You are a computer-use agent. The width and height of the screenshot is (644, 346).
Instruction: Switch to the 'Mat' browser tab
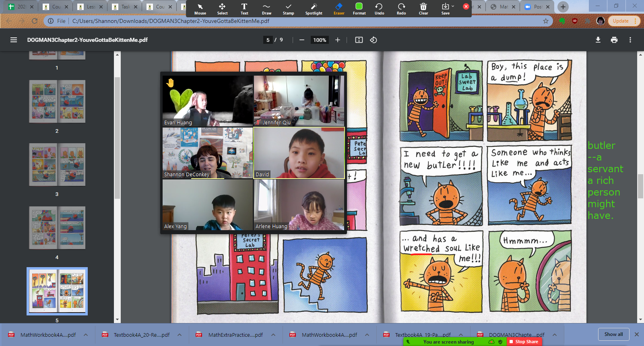502,6
